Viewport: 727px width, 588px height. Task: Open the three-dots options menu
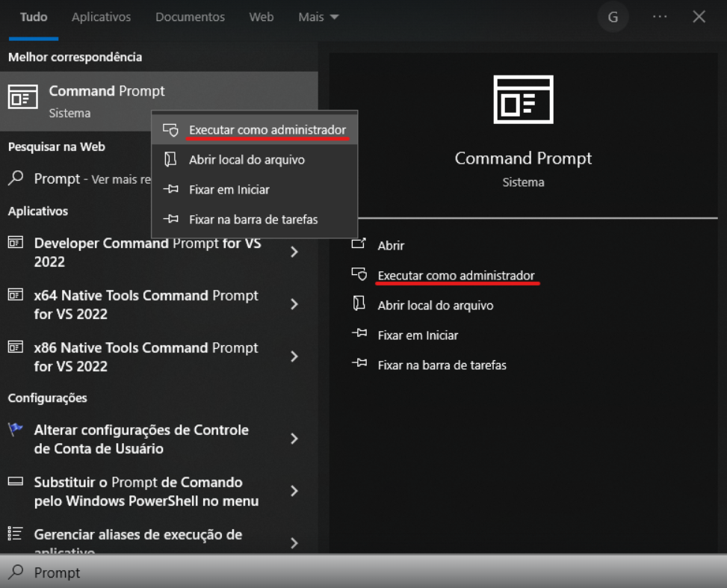pyautogui.click(x=659, y=17)
